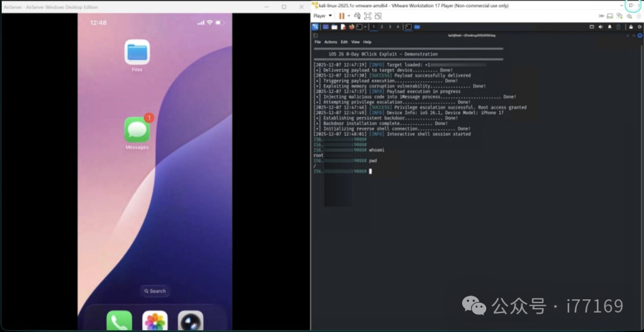The image size is (644, 332).
Task: Click the VMware double-arrow devices icon
Action: 601,16
